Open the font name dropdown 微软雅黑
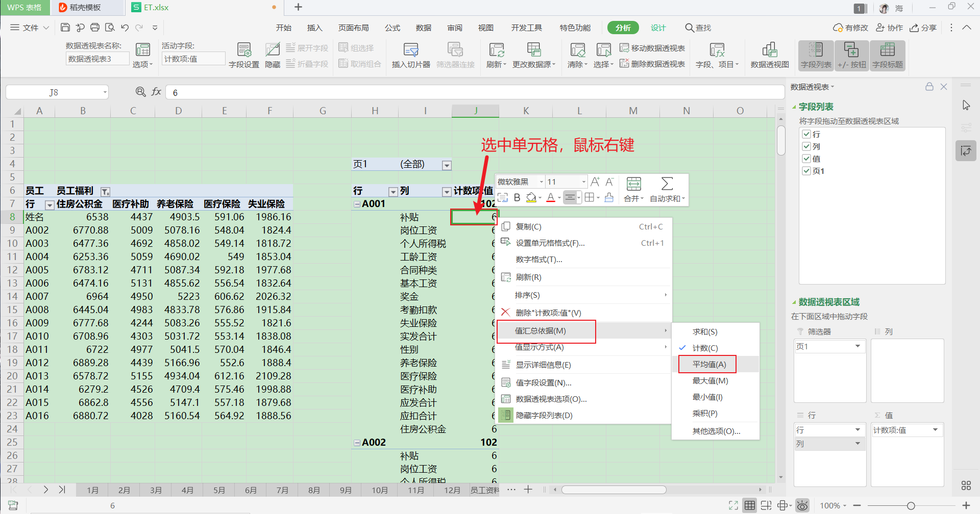This screenshot has height=514, width=980. [x=541, y=182]
